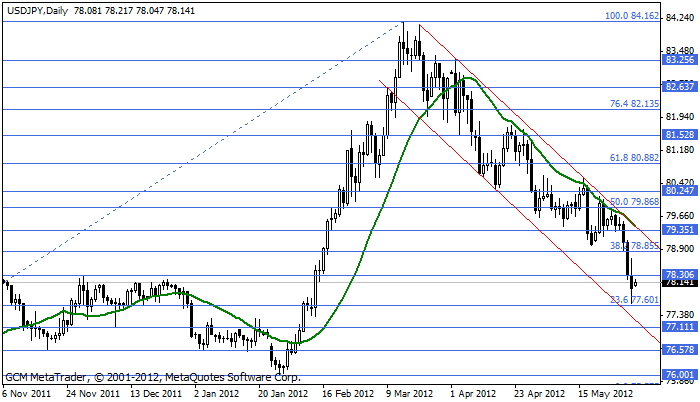
Task: Click the 6 Nov 2011 date label
Action: [x=26, y=394]
